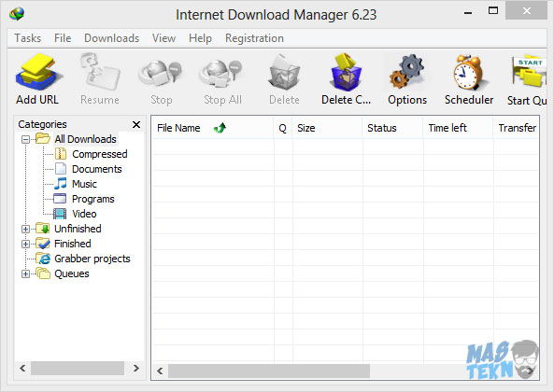This screenshot has height=392, width=554.
Task: Open the View menu
Action: coord(163,38)
